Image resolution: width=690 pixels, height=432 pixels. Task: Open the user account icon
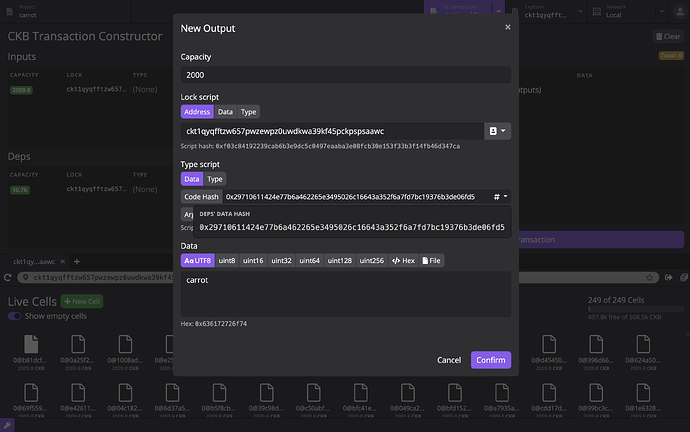(680, 12)
